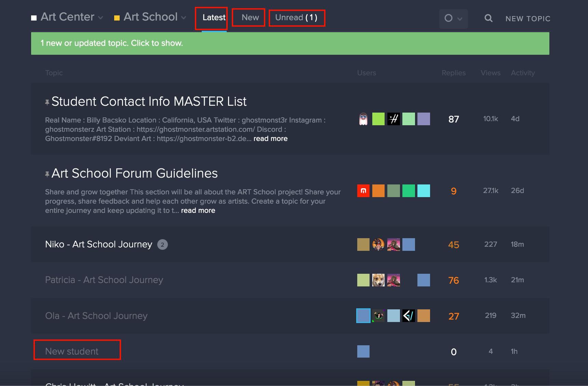Sort topics by the Replies column header
588x386 pixels.
[x=453, y=73]
